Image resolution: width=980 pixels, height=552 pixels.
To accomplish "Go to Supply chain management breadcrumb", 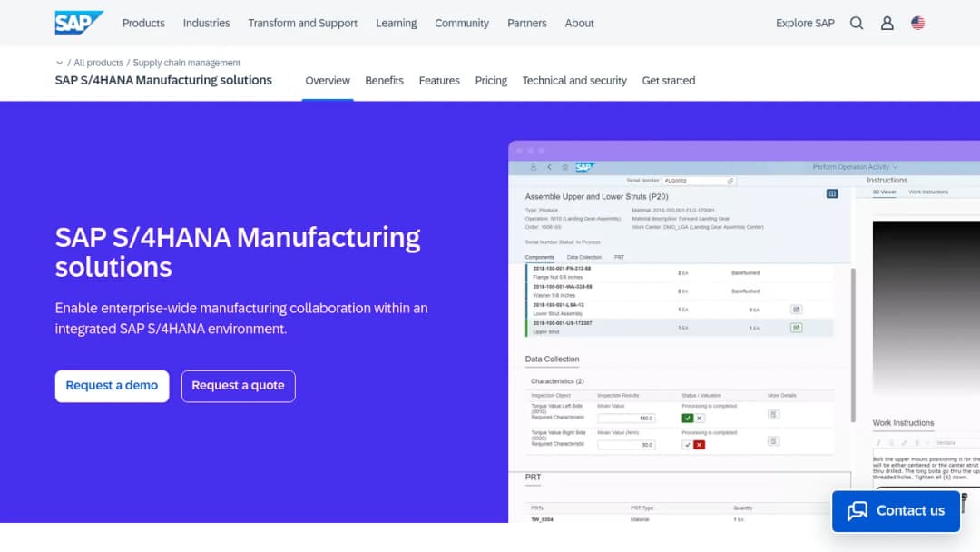I will [x=186, y=63].
